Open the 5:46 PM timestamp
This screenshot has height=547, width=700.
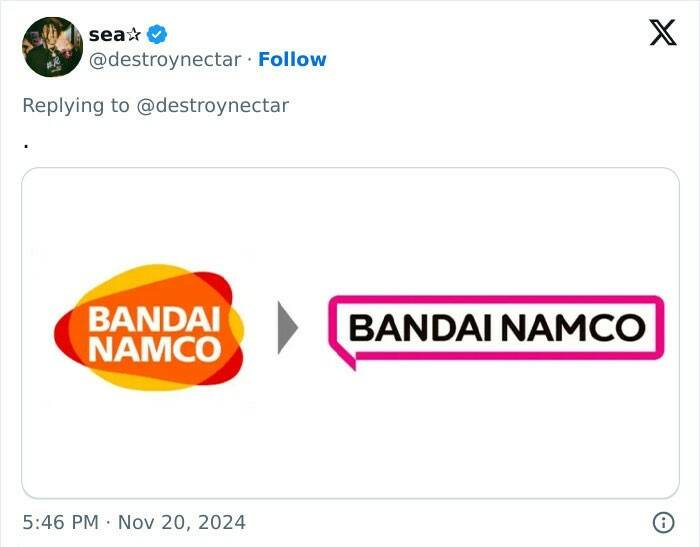point(59,522)
